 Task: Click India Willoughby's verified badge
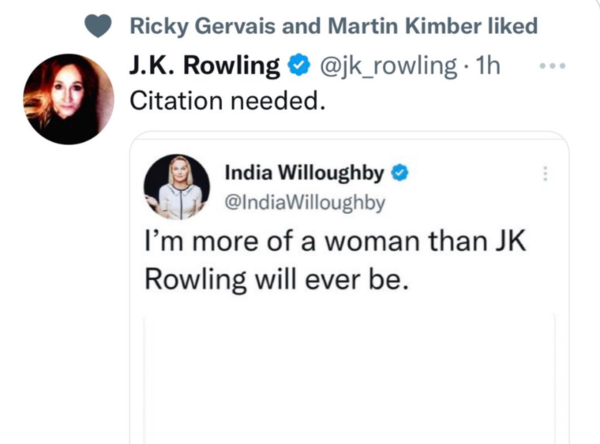[x=400, y=173]
